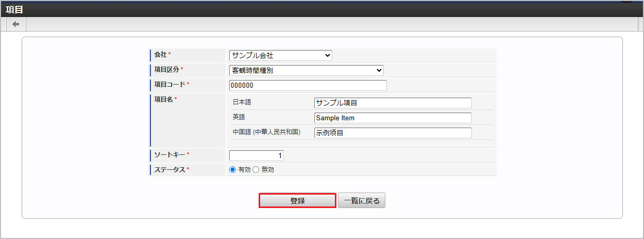Click the 中国語 (中華人民共和国) row label
Viewport: 644px width, 239px height.
266,132
